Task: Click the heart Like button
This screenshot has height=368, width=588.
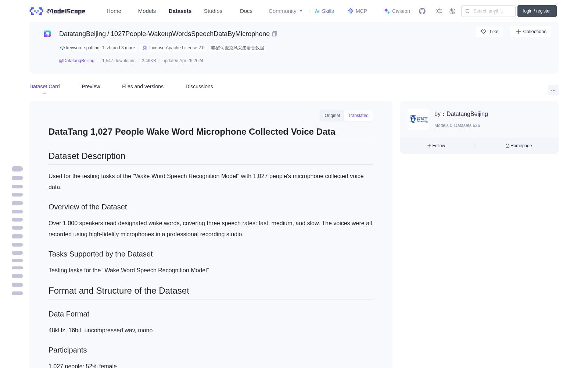Action: (x=489, y=32)
